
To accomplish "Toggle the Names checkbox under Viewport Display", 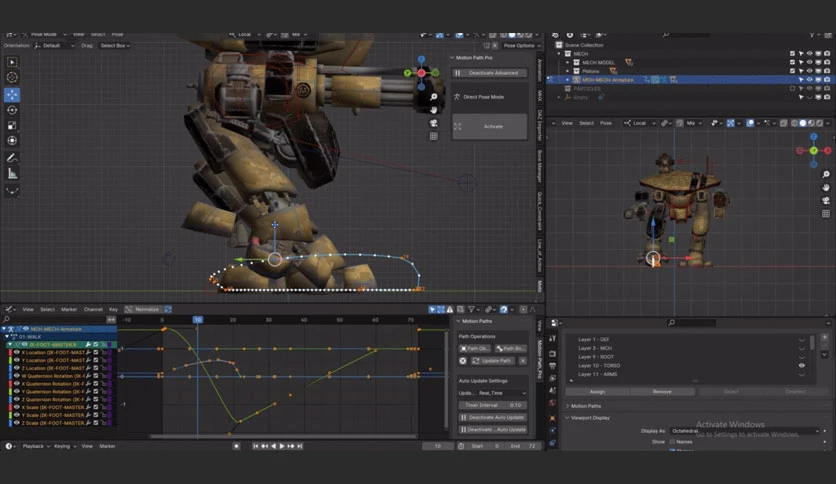I will coord(672,442).
